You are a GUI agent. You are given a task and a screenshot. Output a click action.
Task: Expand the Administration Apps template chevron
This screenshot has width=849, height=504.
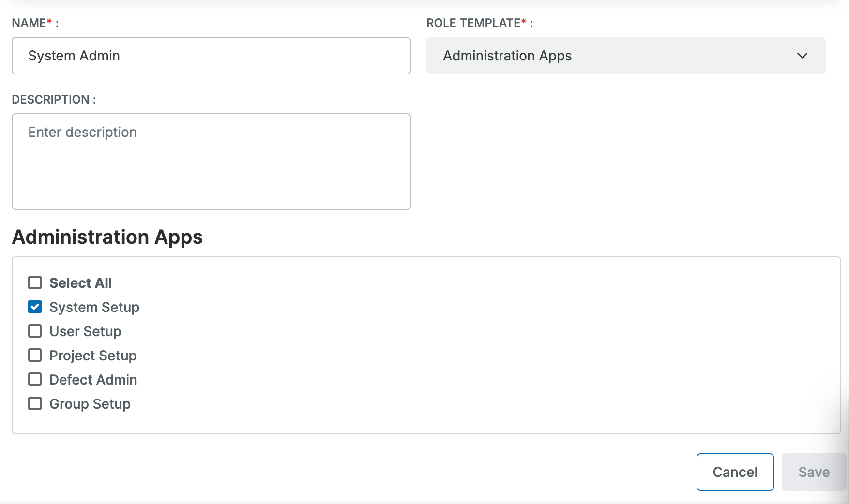click(x=802, y=56)
